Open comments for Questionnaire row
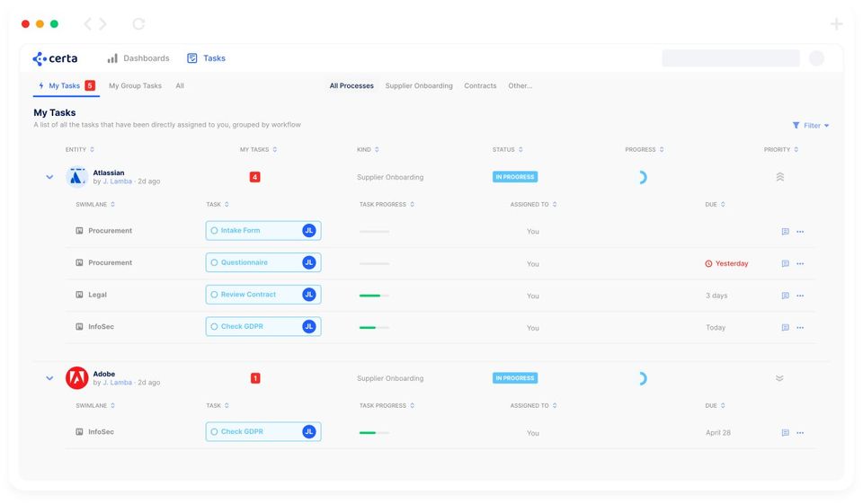The image size is (863, 504). click(x=786, y=263)
